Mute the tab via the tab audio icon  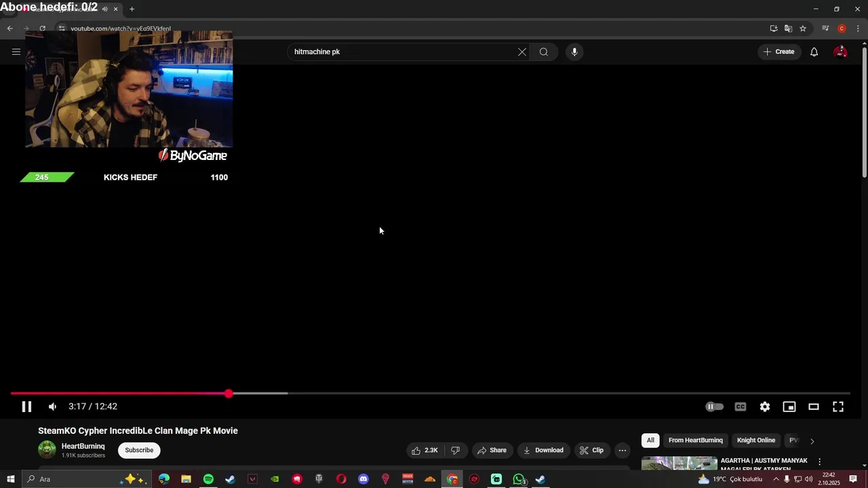[104, 9]
